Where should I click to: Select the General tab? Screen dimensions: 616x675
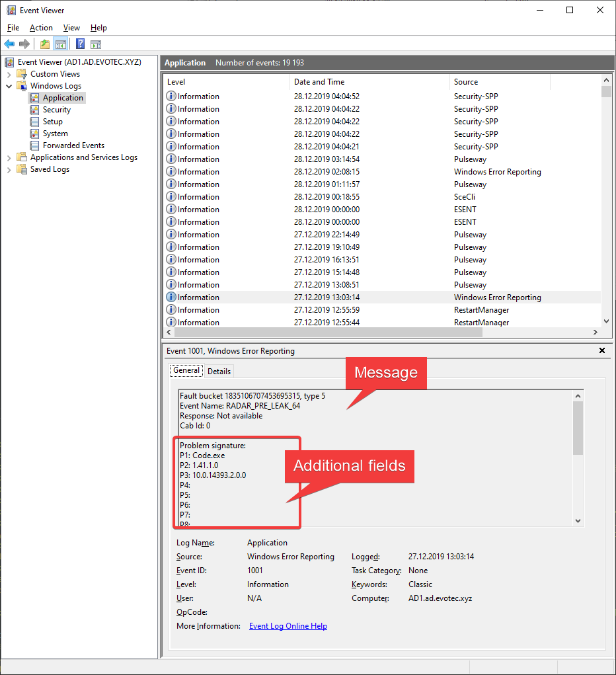coord(186,370)
